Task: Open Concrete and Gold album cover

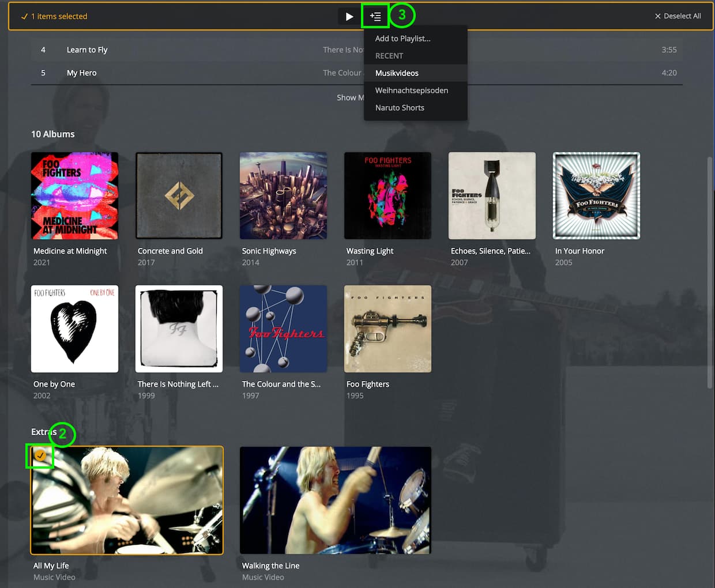Action: [179, 195]
